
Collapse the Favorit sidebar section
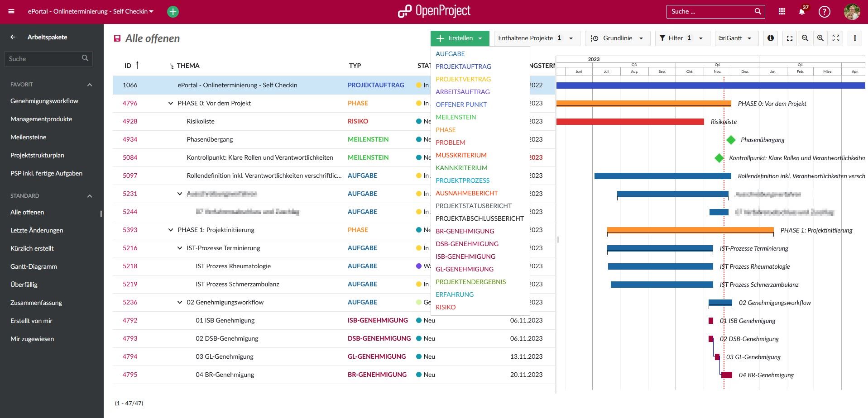90,85
